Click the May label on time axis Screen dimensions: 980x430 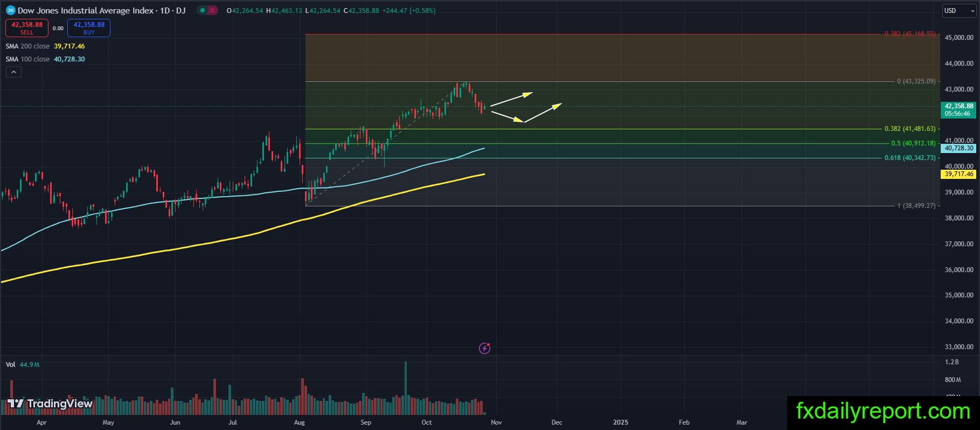pos(108,422)
